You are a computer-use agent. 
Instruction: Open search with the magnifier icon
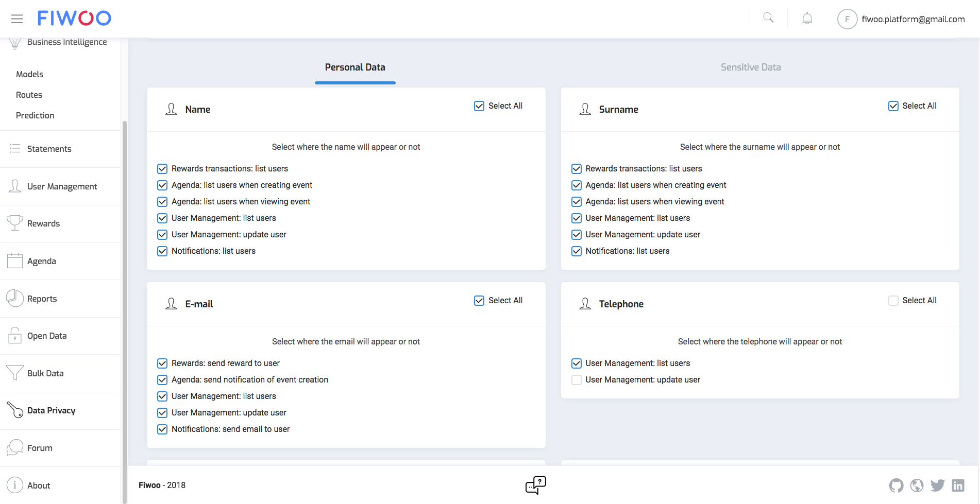coord(768,18)
